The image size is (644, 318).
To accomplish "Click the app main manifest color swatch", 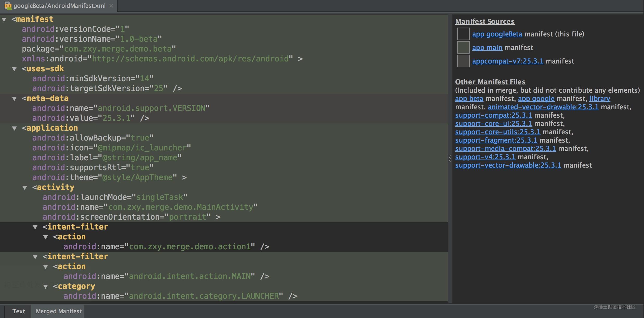I will point(463,47).
